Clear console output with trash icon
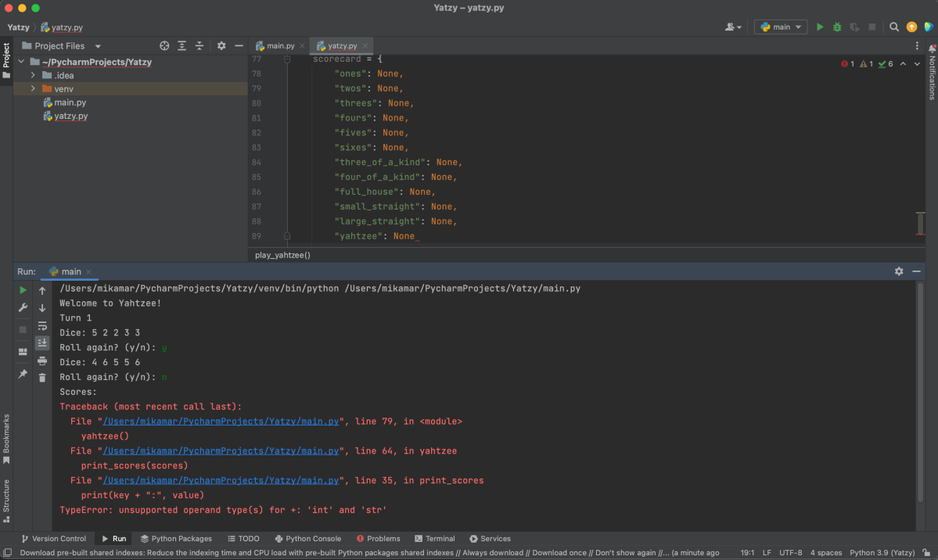The height and width of the screenshot is (560, 938). pos(42,378)
